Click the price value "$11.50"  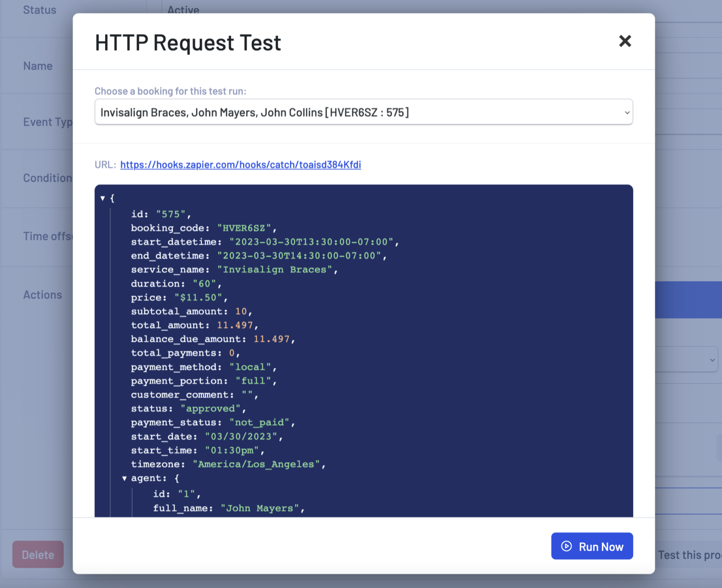pyautogui.click(x=200, y=297)
